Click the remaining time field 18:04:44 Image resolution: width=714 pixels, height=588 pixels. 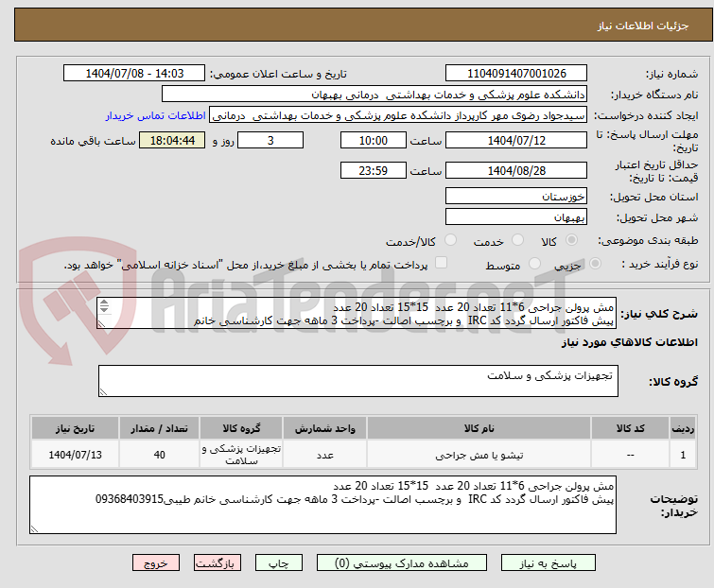click(x=172, y=140)
